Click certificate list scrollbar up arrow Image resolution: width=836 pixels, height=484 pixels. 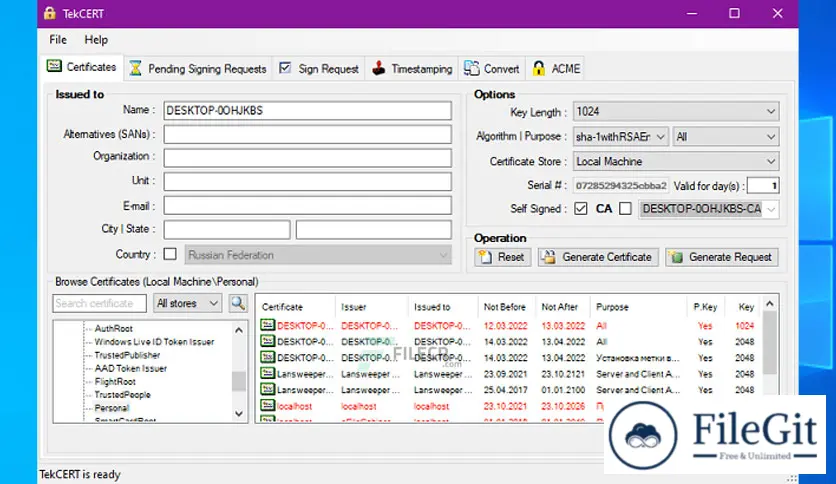[769, 304]
